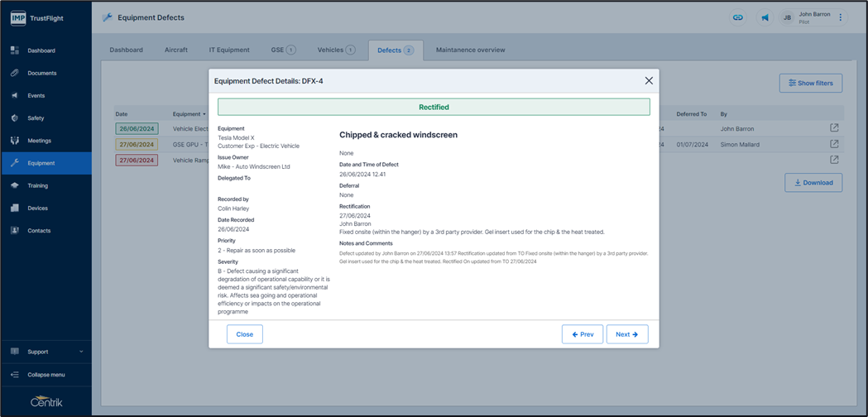Collapse the sidebar menu
This screenshot has width=868, height=417.
[46, 375]
